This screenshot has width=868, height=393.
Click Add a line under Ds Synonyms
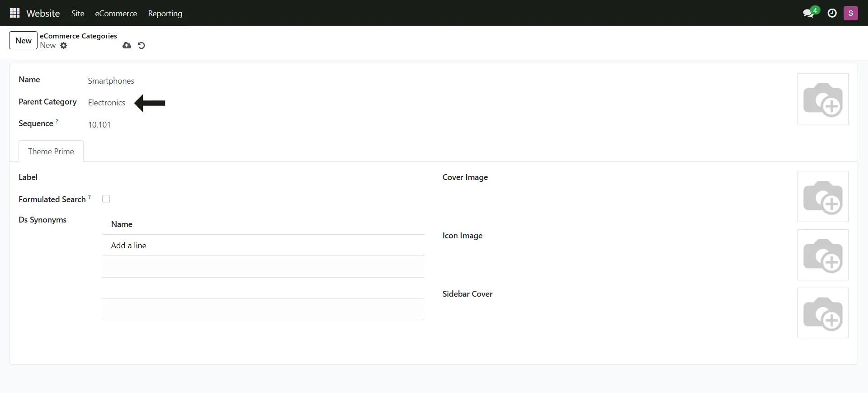pyautogui.click(x=129, y=246)
